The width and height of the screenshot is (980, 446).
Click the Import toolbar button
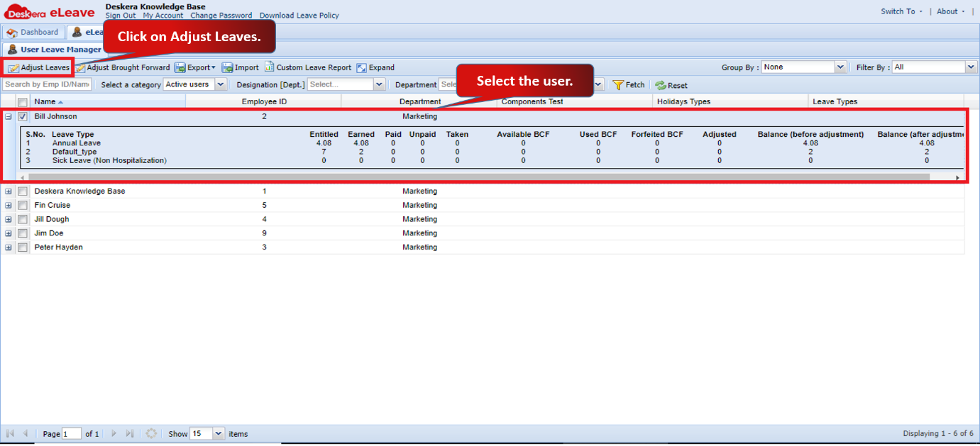[x=241, y=67]
